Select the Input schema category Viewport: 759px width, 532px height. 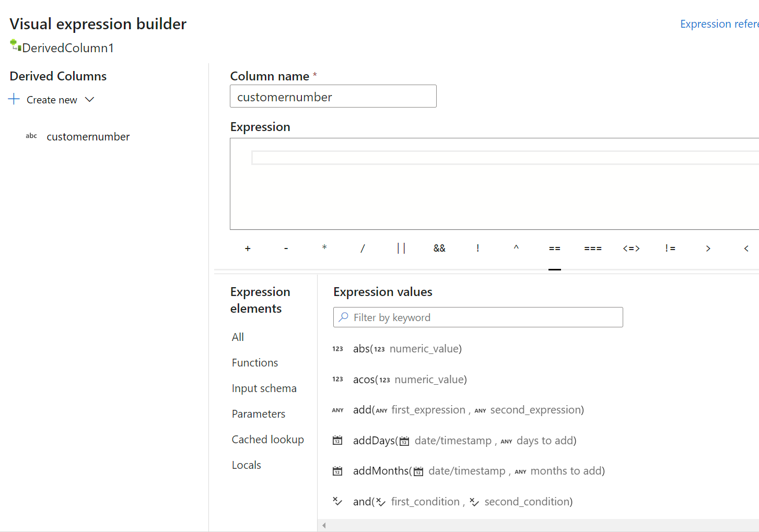pos(263,388)
